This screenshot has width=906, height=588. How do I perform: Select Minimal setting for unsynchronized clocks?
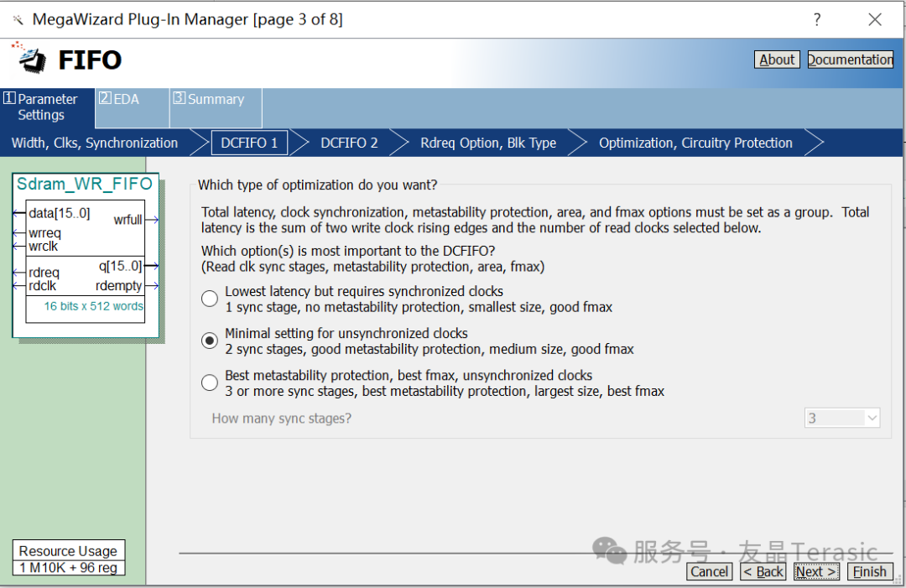(209, 340)
